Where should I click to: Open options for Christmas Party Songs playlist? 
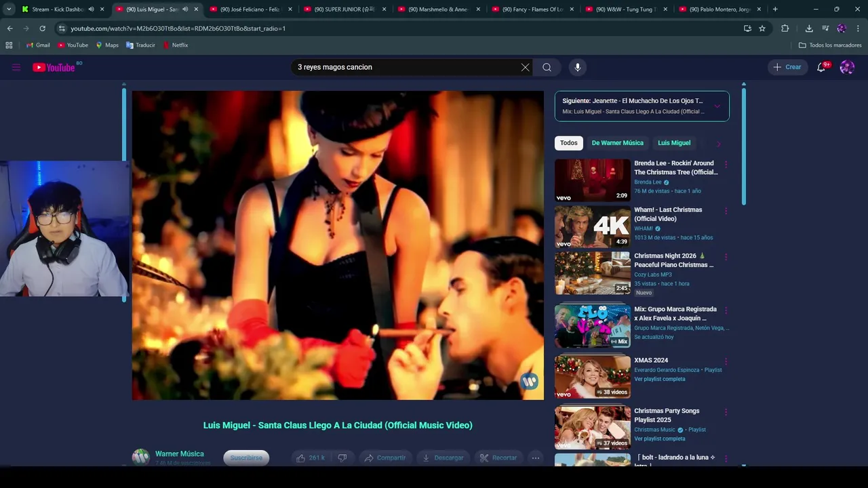coord(726,412)
